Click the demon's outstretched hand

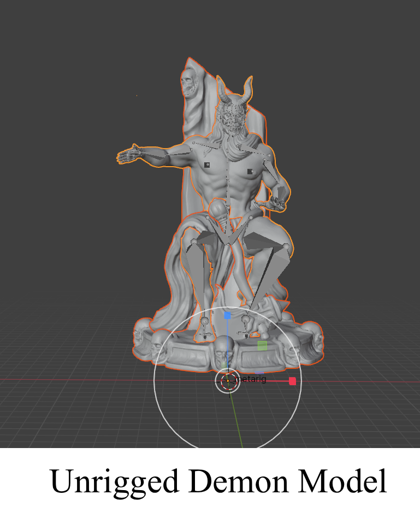click(129, 155)
